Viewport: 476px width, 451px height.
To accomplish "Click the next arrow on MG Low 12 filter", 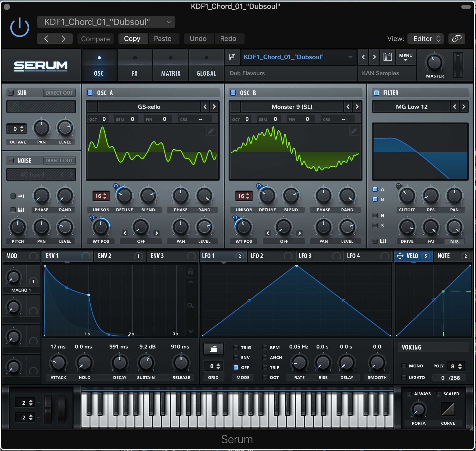I will [463, 107].
